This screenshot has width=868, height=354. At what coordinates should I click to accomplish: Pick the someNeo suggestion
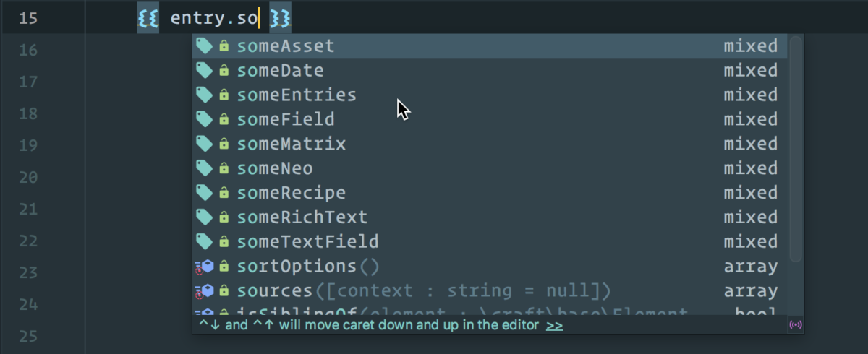pyautogui.click(x=490, y=168)
